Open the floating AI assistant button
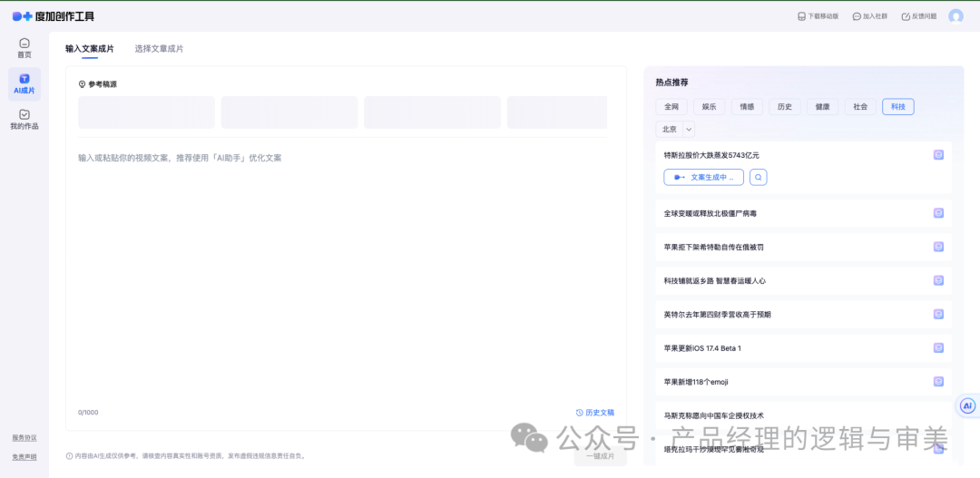The image size is (980, 478). [x=968, y=406]
